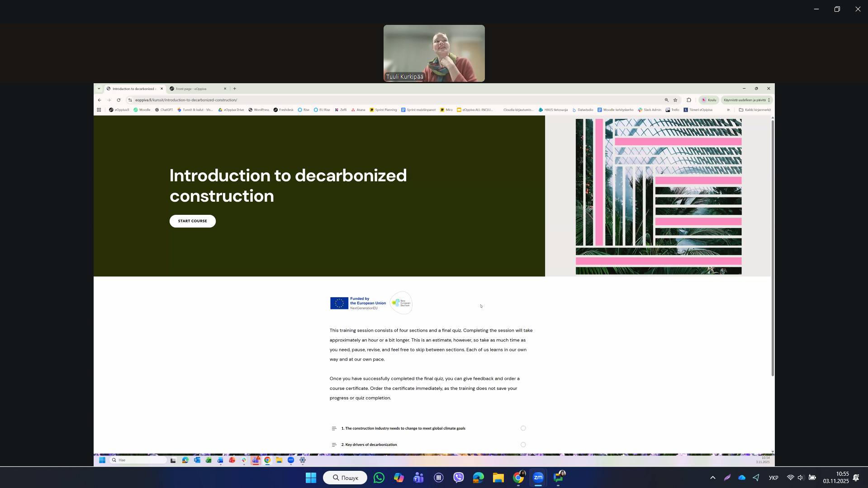
Task: Open the Koulu profile chip
Action: [x=709, y=100]
